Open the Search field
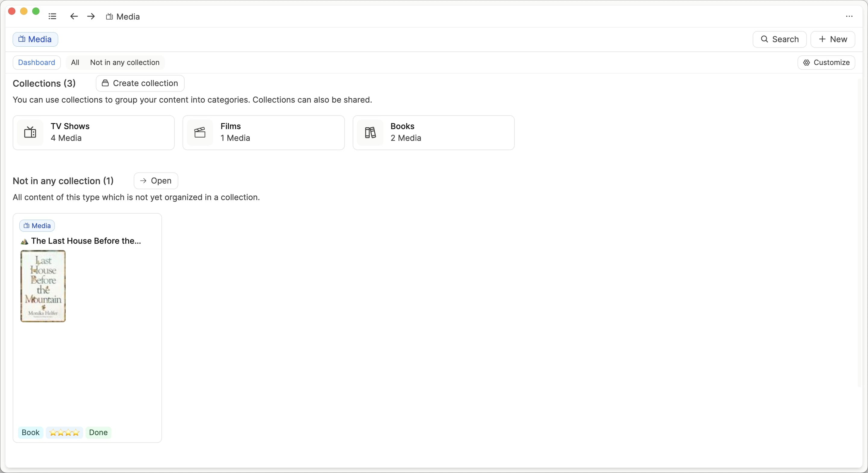The width and height of the screenshot is (868, 473). [x=779, y=39]
